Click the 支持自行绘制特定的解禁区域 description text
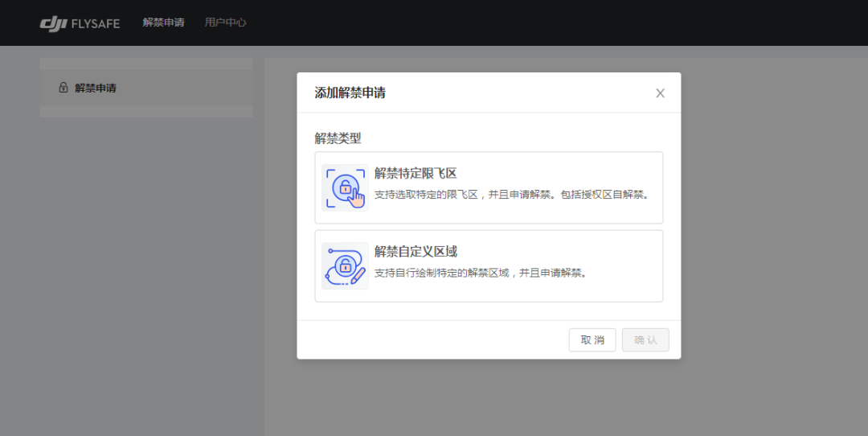 pos(481,274)
